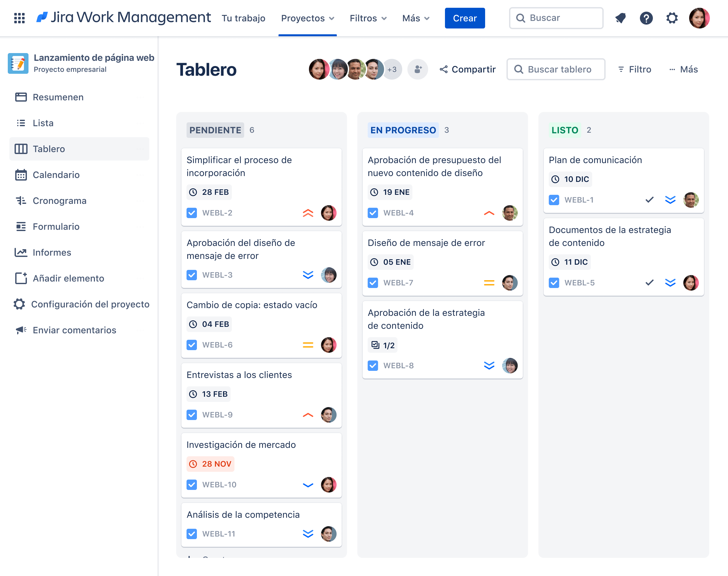
Task: Click Crear button to create task
Action: click(x=466, y=18)
